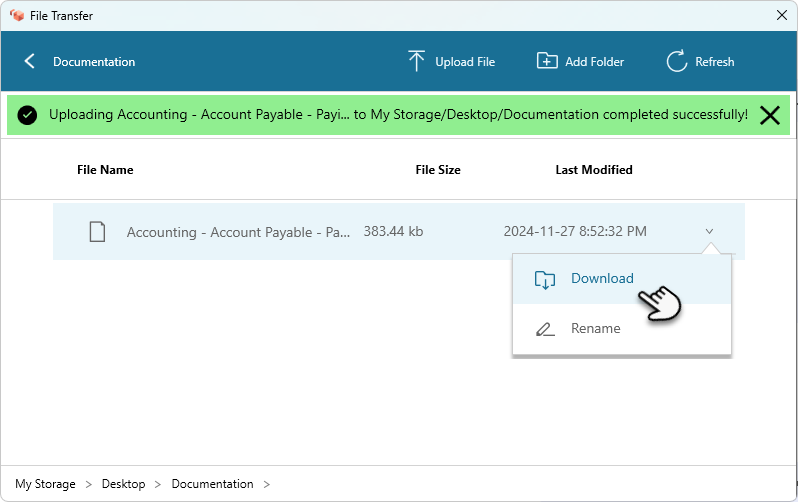Collapse the Accounting file options chevron
Screen dimensions: 798x502
point(709,231)
